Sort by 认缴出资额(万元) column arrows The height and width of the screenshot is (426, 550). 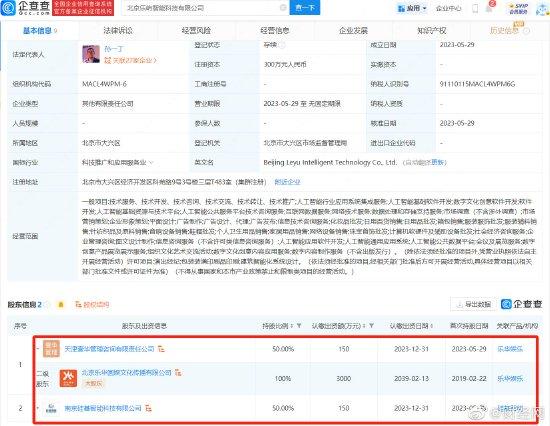tap(364, 326)
